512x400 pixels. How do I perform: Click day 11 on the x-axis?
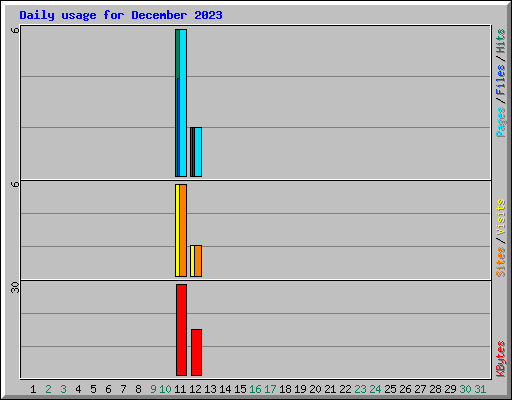click(x=180, y=389)
